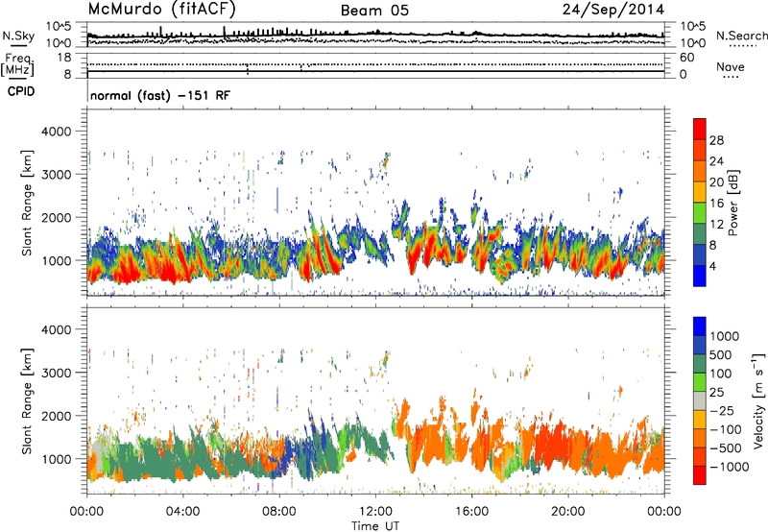Viewport: 768px width, 532px height.
Task: Click the blue top of the velocity colorbar
Action: click(x=700, y=326)
